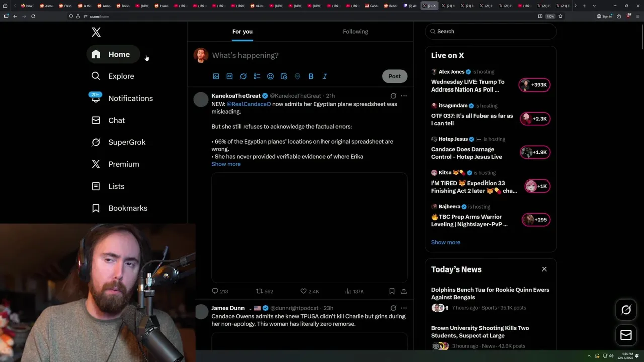
Task: Toggle bold text in composer
Action: [311, 76]
